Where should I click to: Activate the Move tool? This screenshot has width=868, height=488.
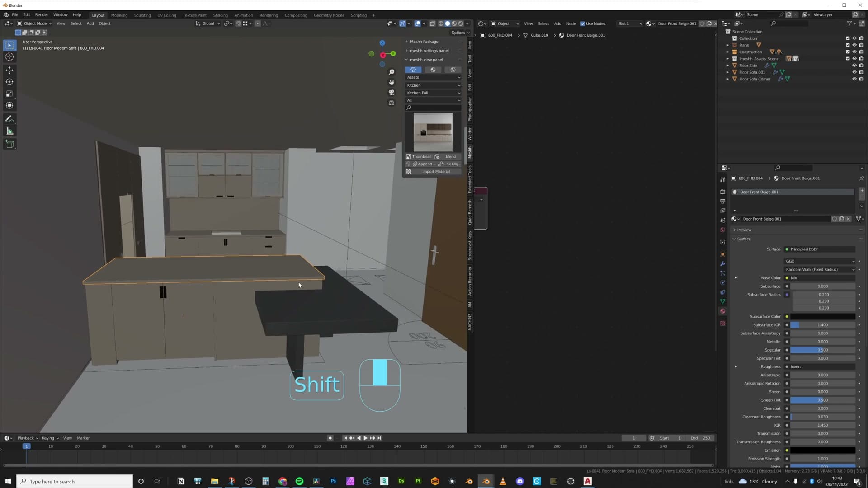[x=9, y=70]
